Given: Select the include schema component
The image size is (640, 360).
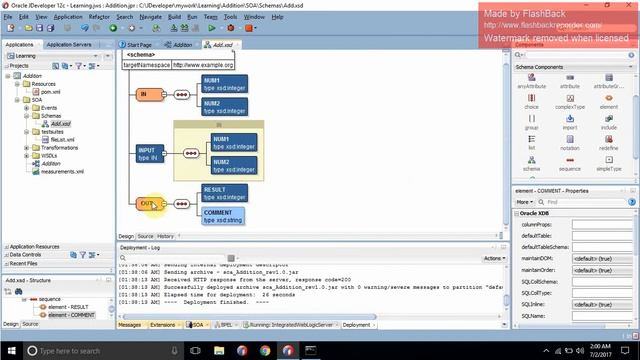Looking at the screenshot, I should 609,122.
